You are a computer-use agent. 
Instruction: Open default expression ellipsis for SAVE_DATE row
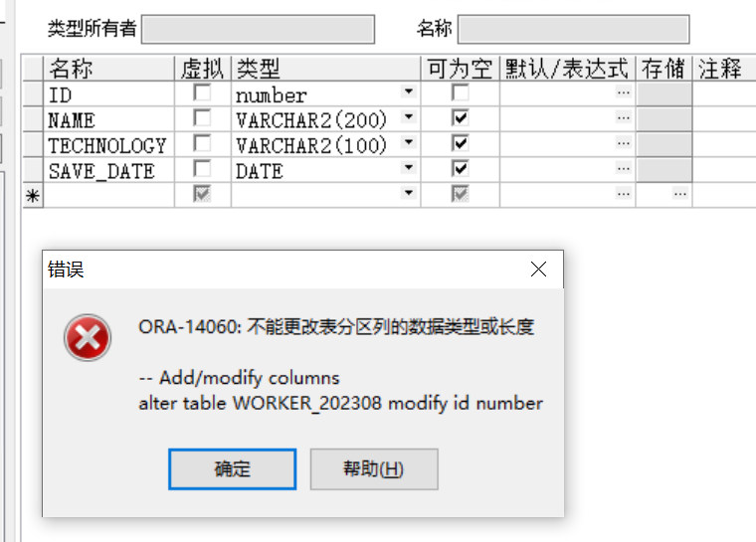pos(624,168)
